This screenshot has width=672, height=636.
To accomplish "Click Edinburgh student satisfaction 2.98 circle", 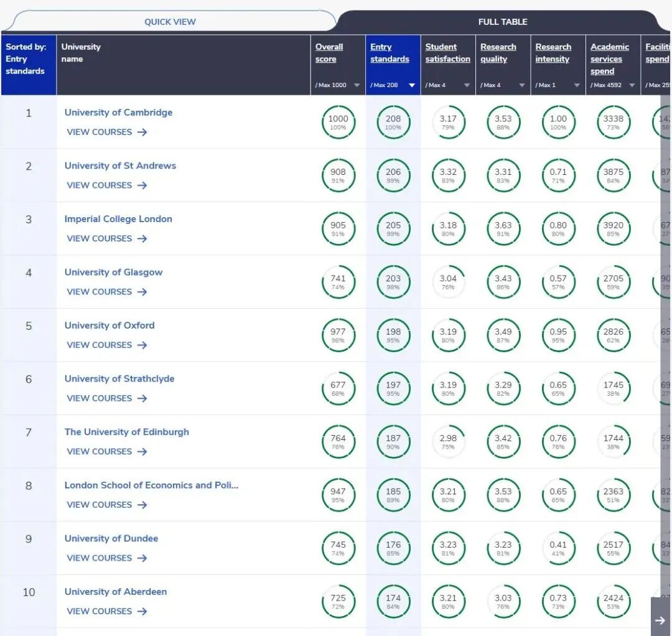I will coord(448,441).
